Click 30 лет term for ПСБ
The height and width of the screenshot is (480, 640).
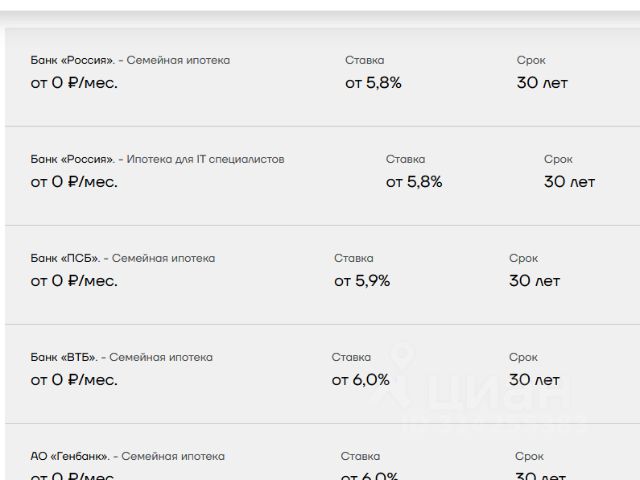[534, 281]
